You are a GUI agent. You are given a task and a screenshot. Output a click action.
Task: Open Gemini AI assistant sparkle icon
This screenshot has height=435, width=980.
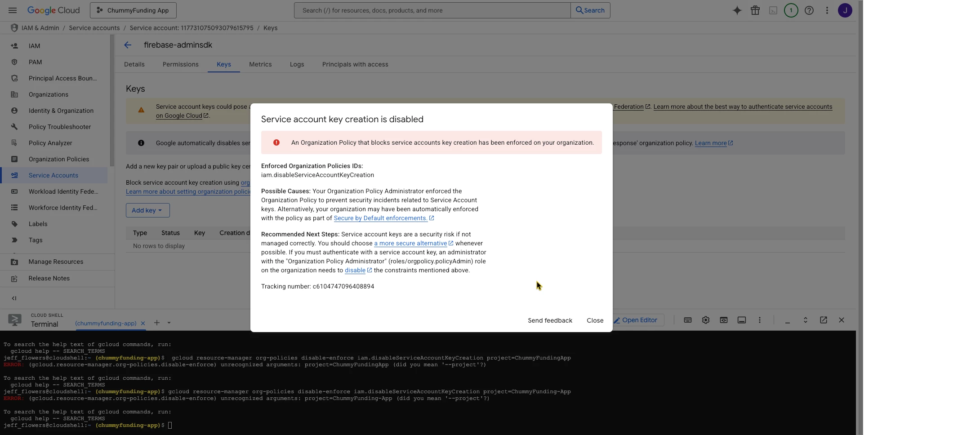tap(737, 10)
